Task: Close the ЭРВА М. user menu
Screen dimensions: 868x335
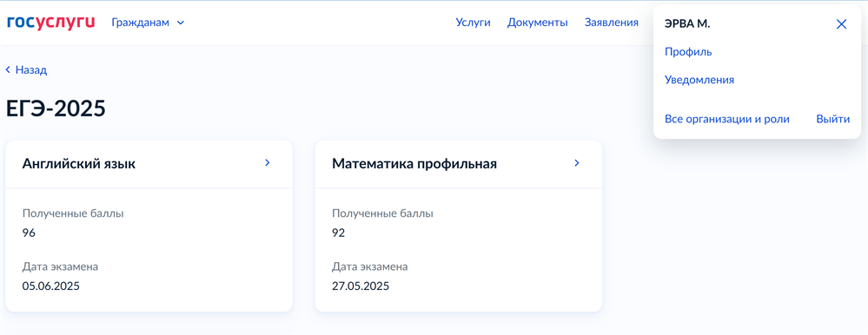Action: pos(841,23)
